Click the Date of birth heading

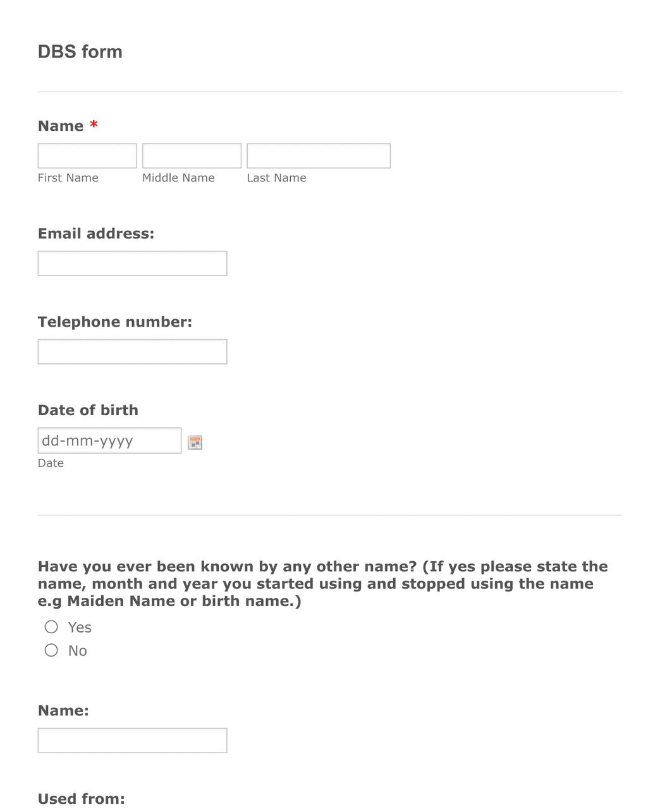88,410
